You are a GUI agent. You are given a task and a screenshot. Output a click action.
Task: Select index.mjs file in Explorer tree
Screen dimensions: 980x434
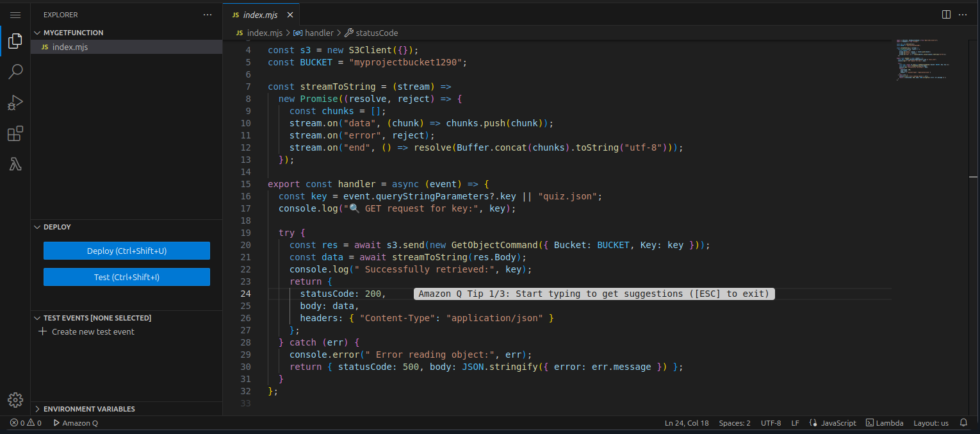point(70,47)
